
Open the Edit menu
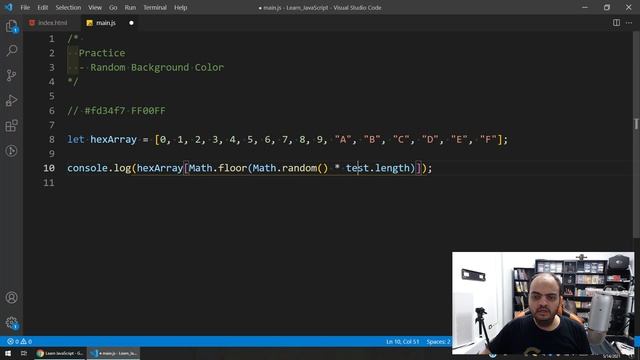pyautogui.click(x=42, y=7)
